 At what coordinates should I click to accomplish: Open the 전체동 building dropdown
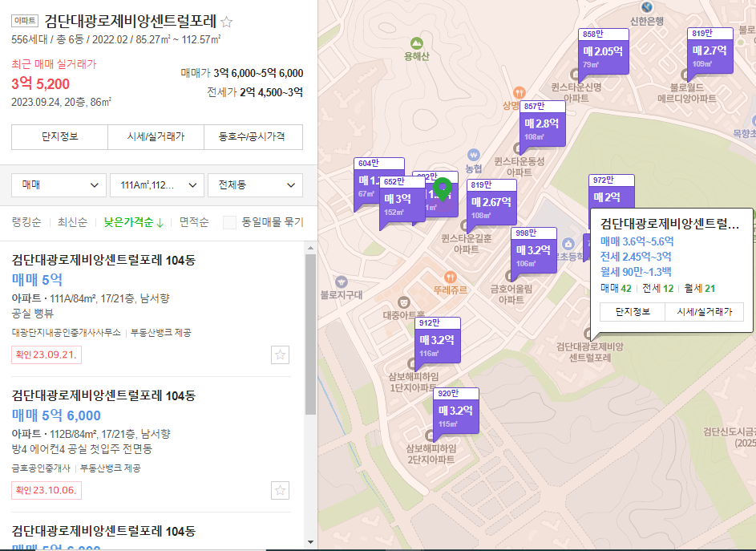(255, 185)
